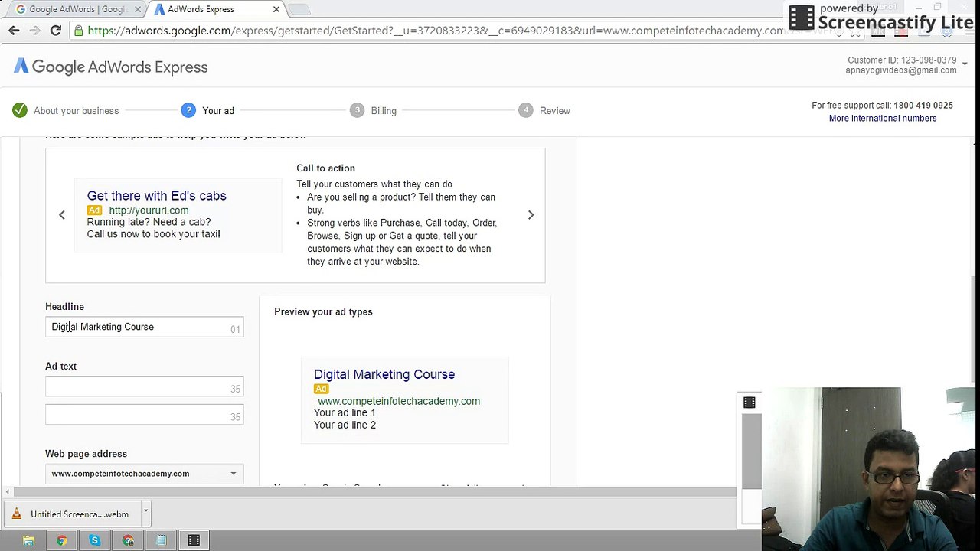Click the Customer ID: 123-098-0379 text
This screenshot has width=980, height=551.
(x=902, y=60)
